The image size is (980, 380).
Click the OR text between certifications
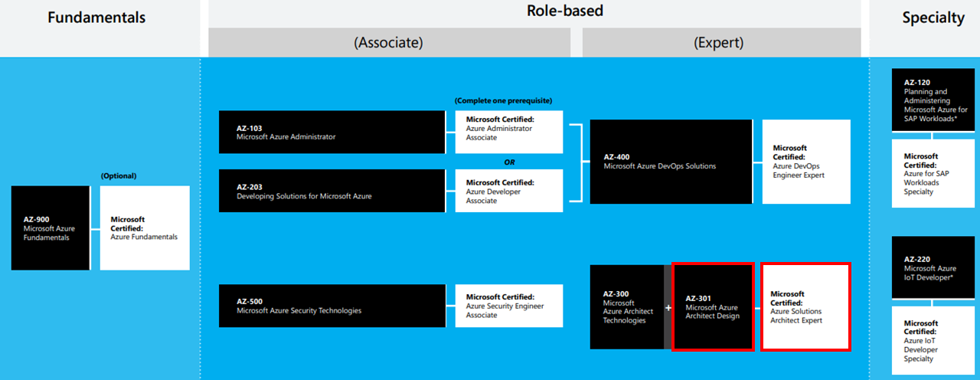coord(509,162)
